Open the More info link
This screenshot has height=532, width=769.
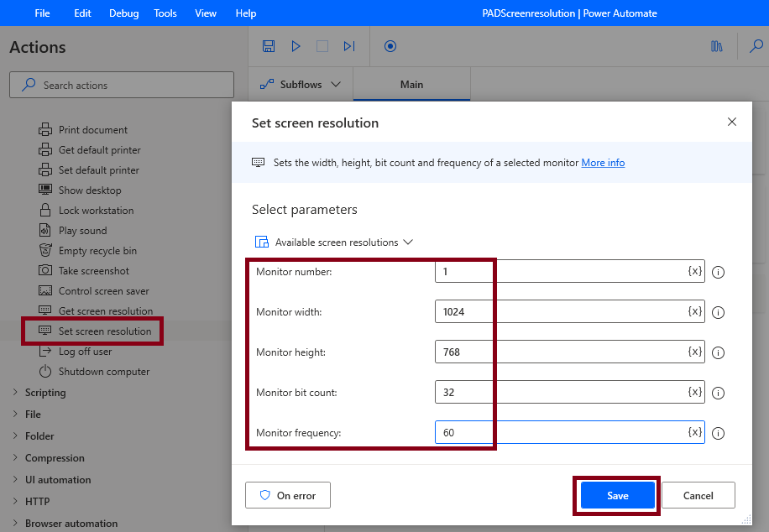pyautogui.click(x=603, y=163)
